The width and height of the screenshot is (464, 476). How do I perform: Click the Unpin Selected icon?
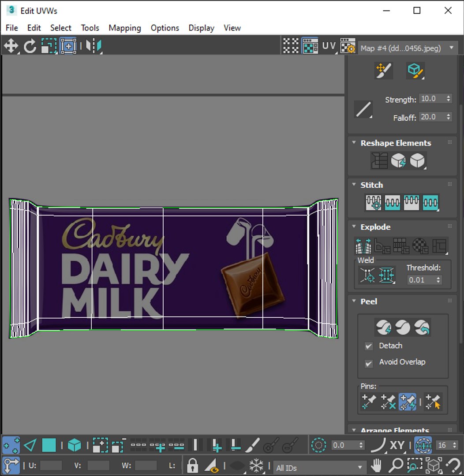[388, 402]
